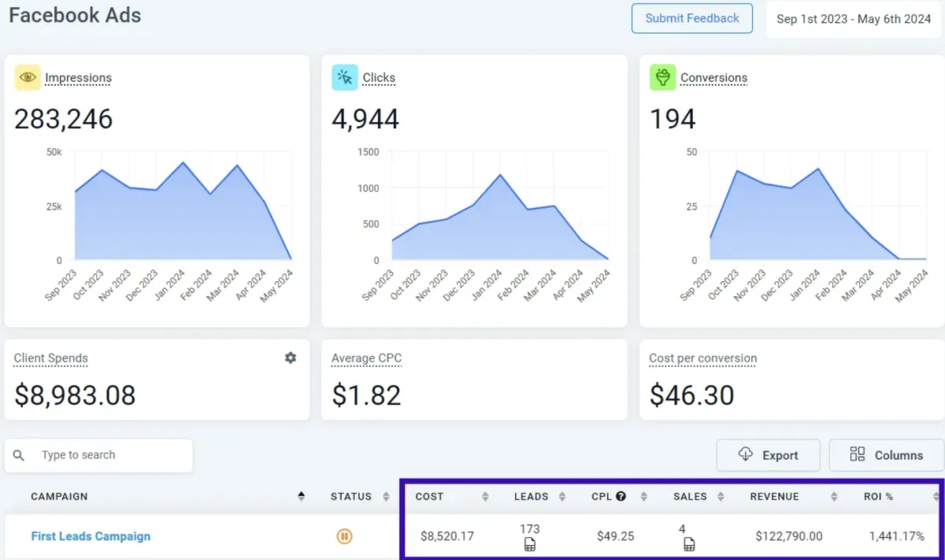The image size is (945, 560).
Task: Click the 1,441.17% ROI cell
Action: click(897, 536)
